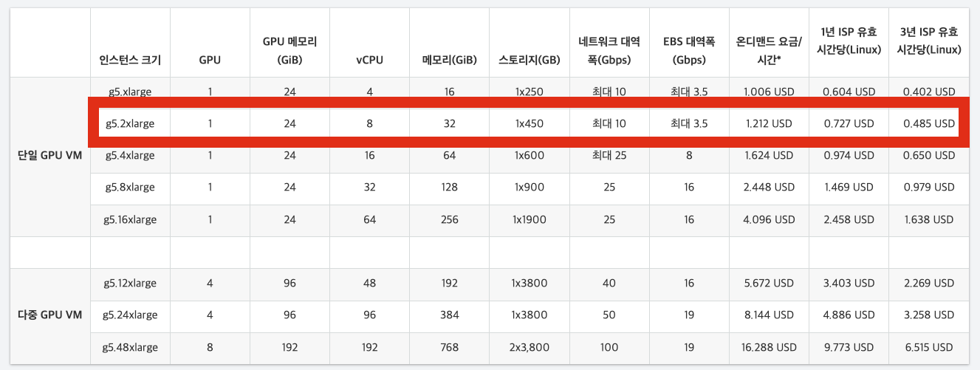Screen dimensions: 980x370
Task: Click the 3년 ISP 유효 시간당(Linux) header
Action: tap(928, 41)
